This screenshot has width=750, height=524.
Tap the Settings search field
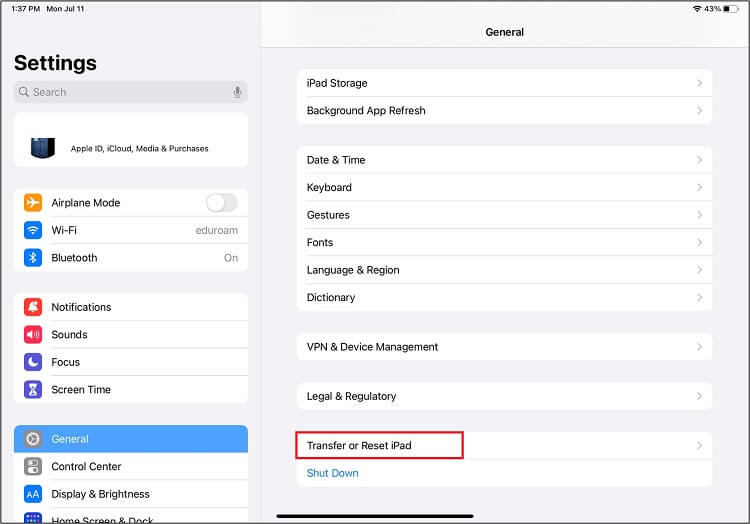(131, 92)
